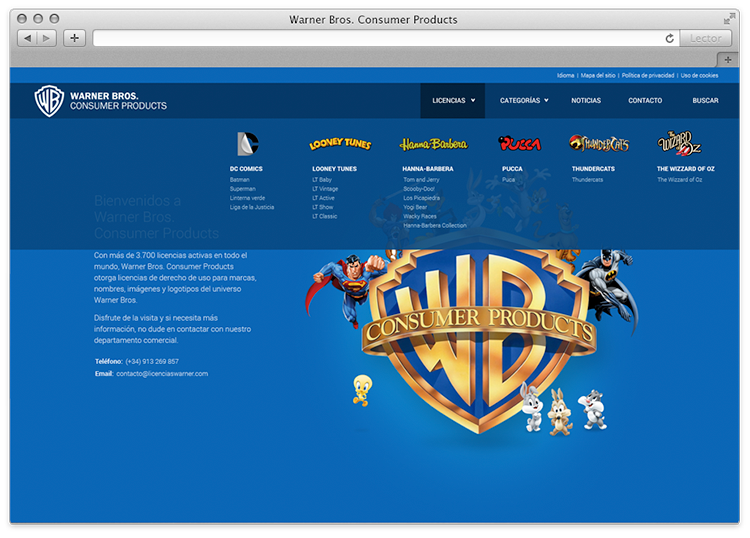
Task: Select Superman under DC Comics
Action: click(243, 189)
